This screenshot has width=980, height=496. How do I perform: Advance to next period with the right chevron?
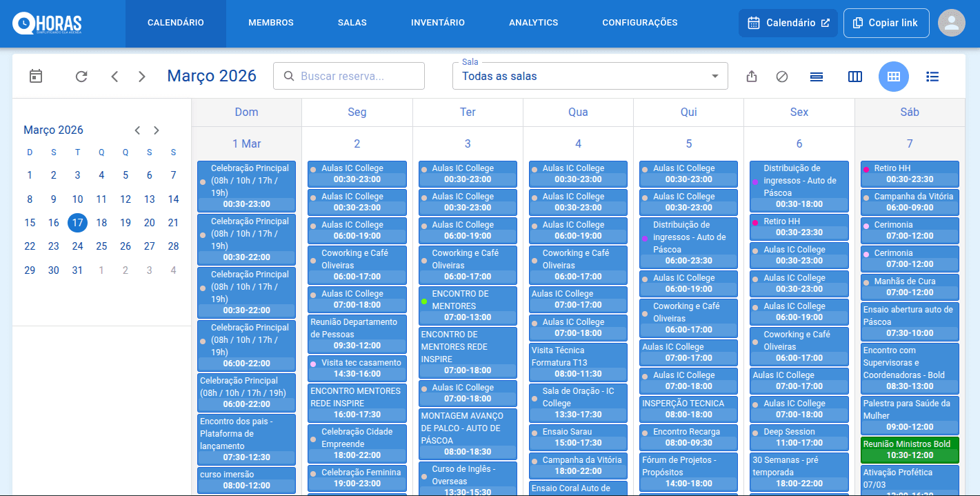click(141, 77)
